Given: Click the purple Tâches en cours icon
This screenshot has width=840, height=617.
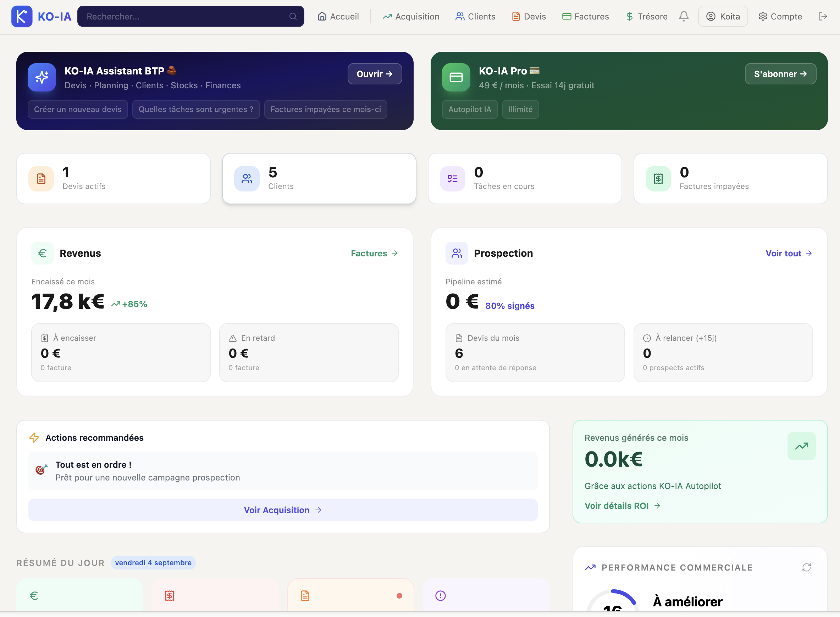Looking at the screenshot, I should (453, 178).
